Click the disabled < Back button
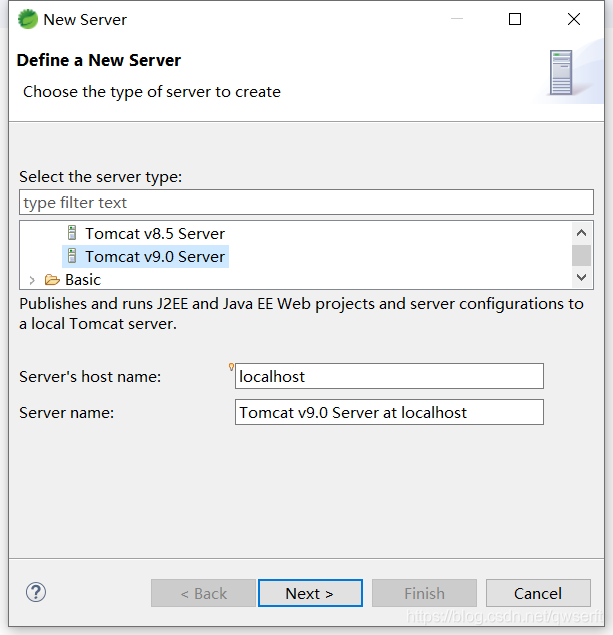The image size is (613, 635). (203, 593)
